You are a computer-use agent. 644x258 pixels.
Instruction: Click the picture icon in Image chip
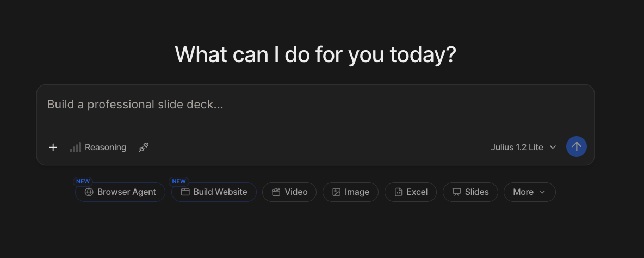pyautogui.click(x=336, y=192)
